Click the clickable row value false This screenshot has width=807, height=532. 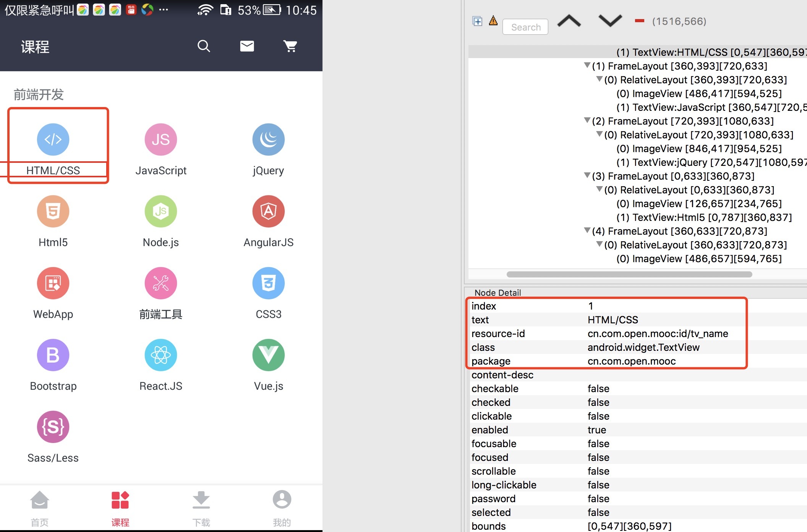tap(598, 416)
